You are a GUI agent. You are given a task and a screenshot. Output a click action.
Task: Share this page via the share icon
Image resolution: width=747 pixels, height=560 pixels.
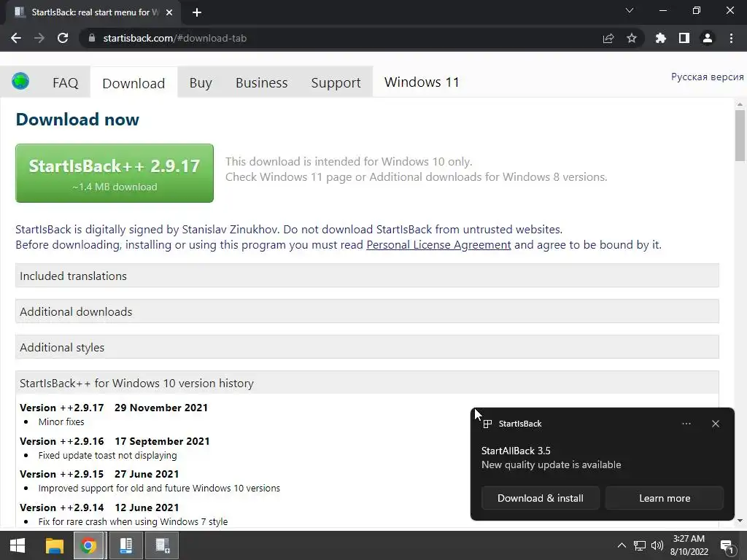click(x=608, y=38)
